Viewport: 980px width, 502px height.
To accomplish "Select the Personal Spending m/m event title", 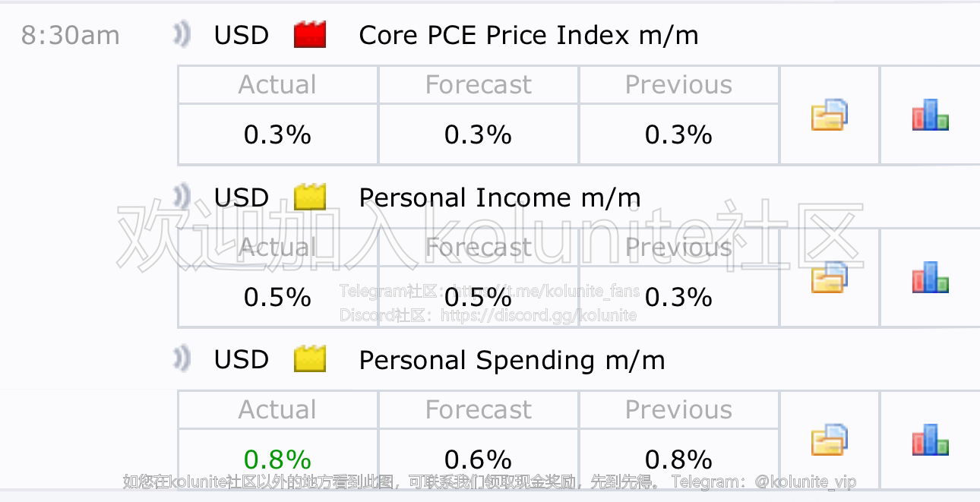I will click(x=512, y=361).
